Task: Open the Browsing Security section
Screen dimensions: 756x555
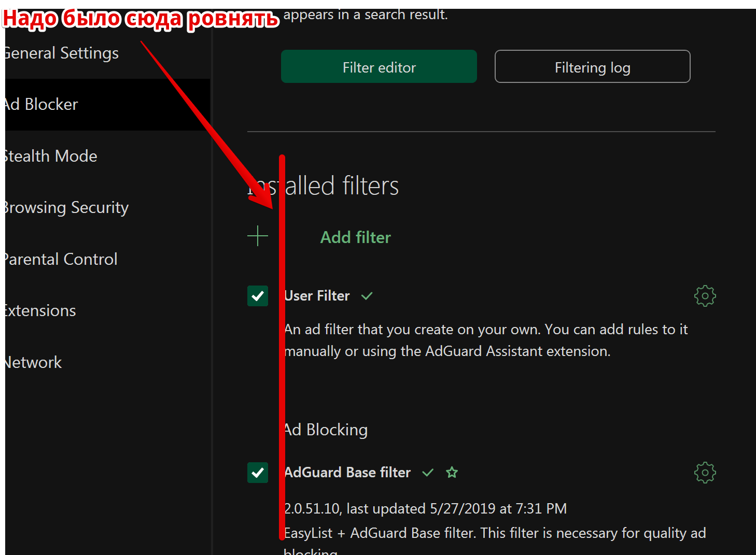Action: coord(66,208)
